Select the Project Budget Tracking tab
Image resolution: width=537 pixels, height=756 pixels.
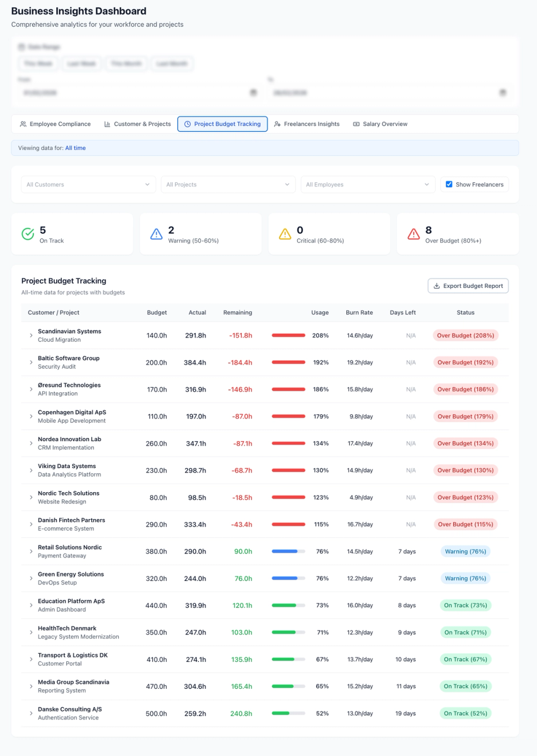click(x=222, y=124)
